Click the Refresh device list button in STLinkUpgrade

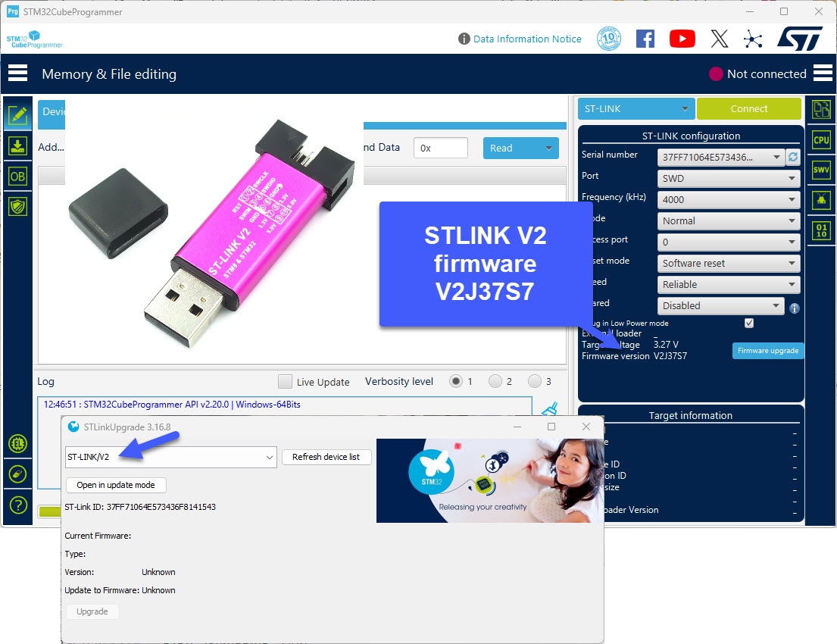[326, 457]
